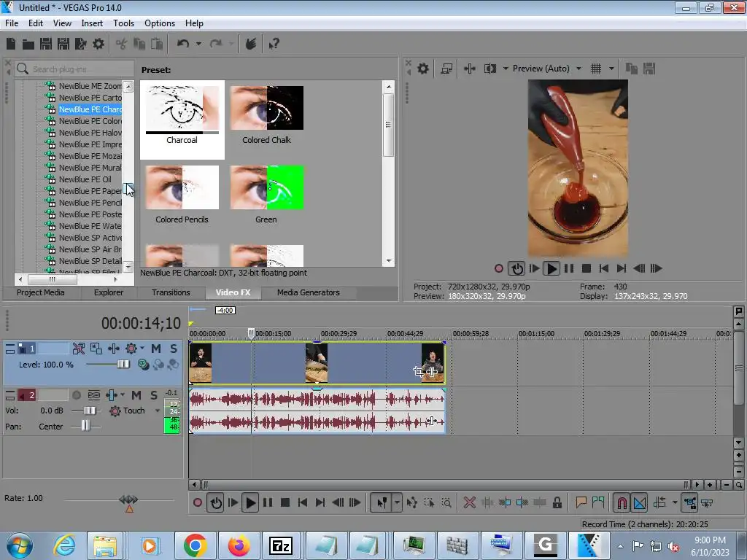The image size is (747, 560).
Task: Toggle Enable Snapping magnet button
Action: 622,502
